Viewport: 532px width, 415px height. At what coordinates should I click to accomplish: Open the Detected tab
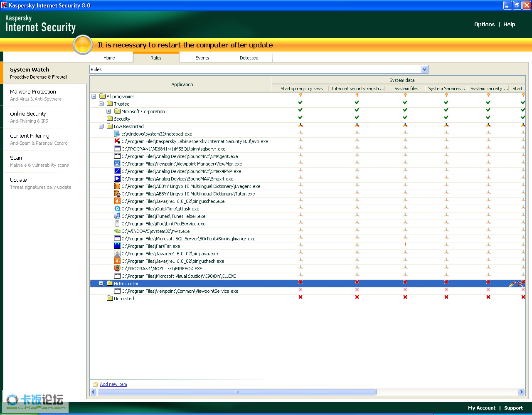pyautogui.click(x=249, y=58)
